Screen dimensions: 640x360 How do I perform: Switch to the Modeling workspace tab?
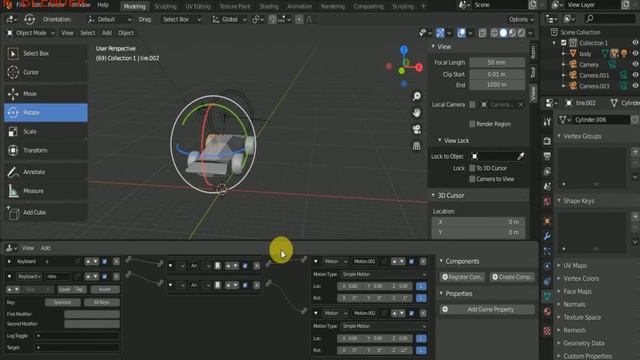click(x=134, y=6)
